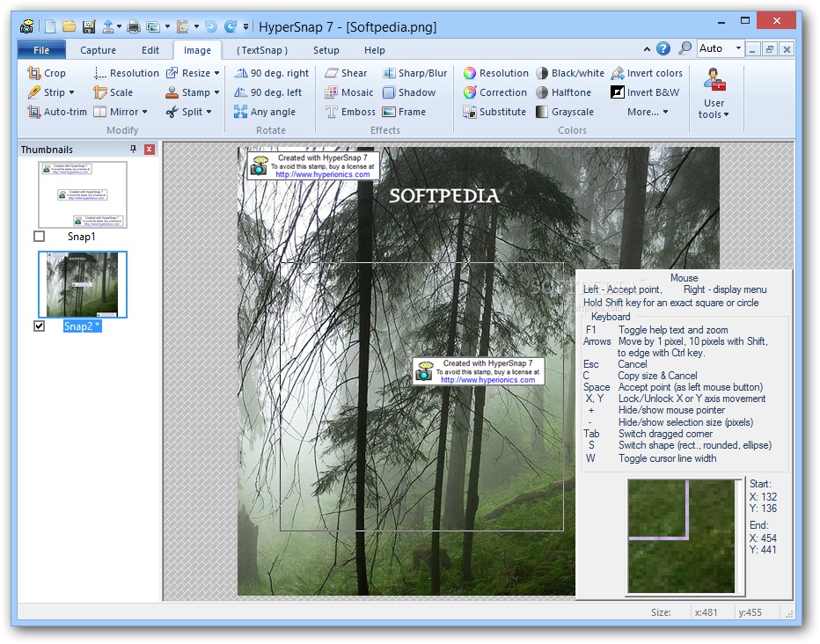The height and width of the screenshot is (644, 820).
Task: Click the magnifier zoom icon
Action: click(685, 48)
